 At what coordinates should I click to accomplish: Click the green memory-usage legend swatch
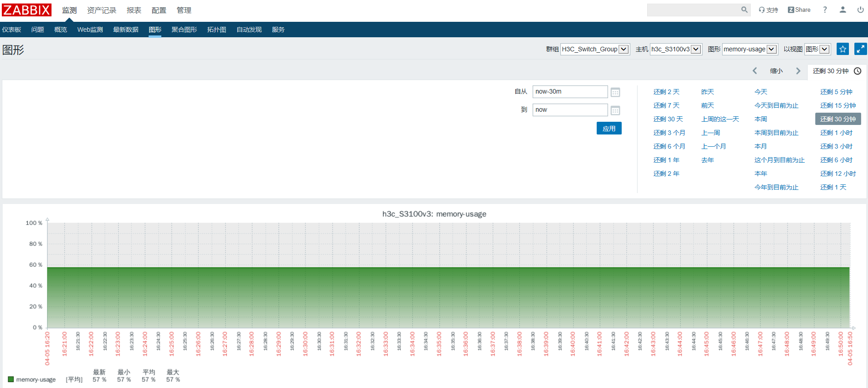[11, 379]
